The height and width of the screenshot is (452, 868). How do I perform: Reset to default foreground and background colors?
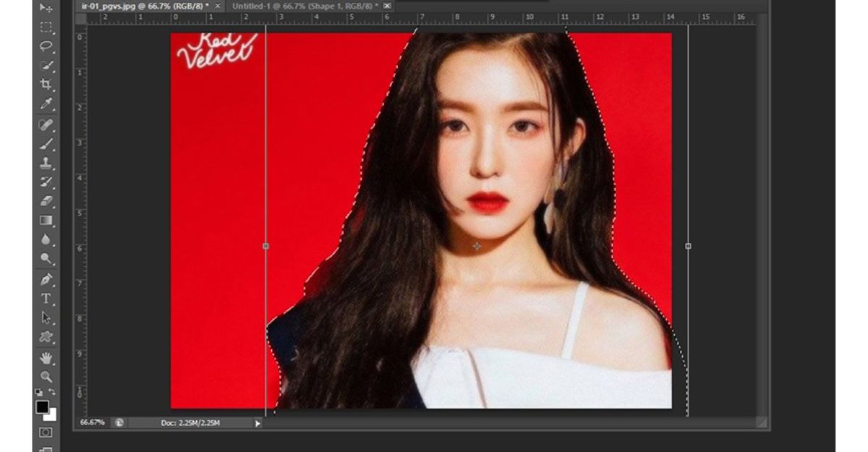pyautogui.click(x=39, y=392)
